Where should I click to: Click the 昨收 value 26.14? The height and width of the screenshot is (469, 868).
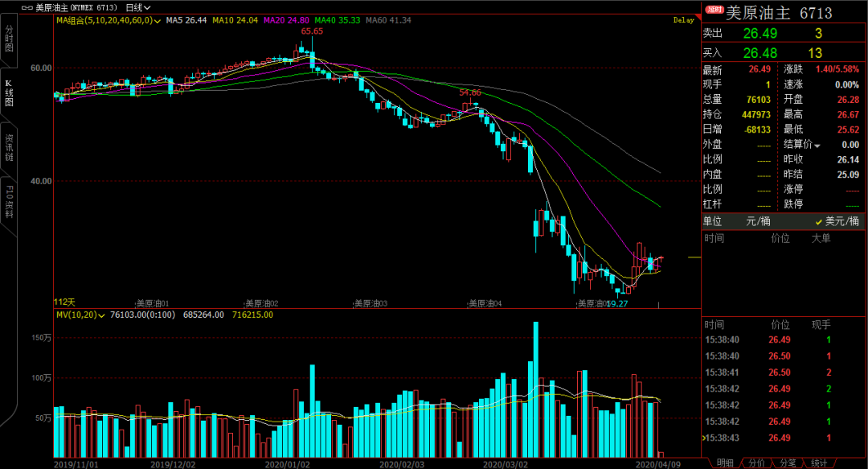point(848,159)
